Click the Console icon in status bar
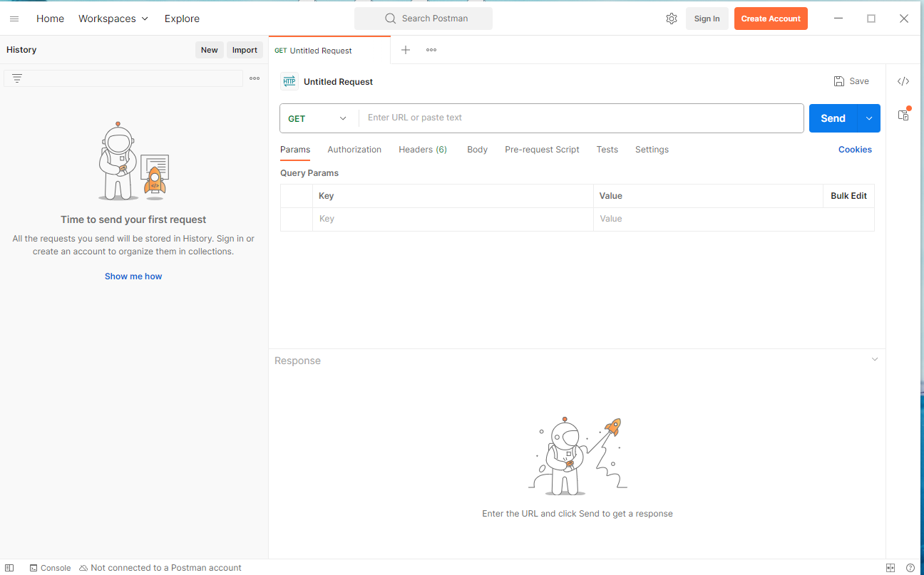The image size is (924, 575). pos(34,568)
